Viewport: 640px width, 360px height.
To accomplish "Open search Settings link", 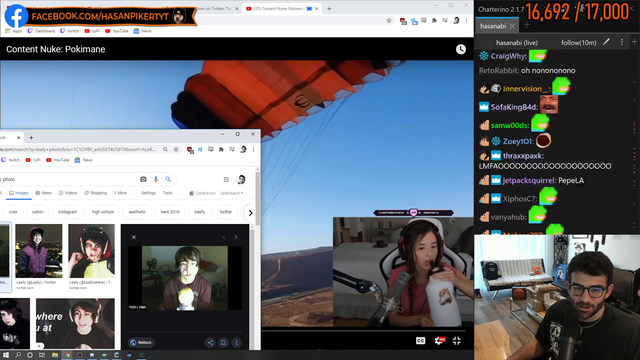I will coord(148,193).
